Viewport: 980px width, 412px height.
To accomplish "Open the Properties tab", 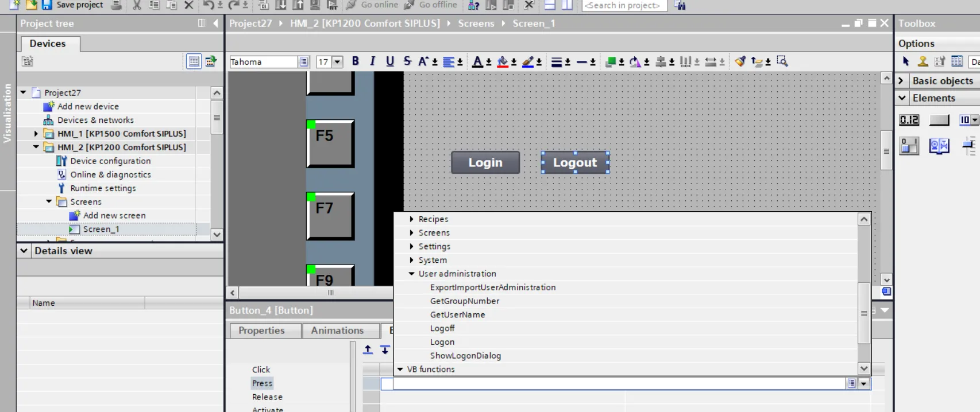I will [265, 331].
